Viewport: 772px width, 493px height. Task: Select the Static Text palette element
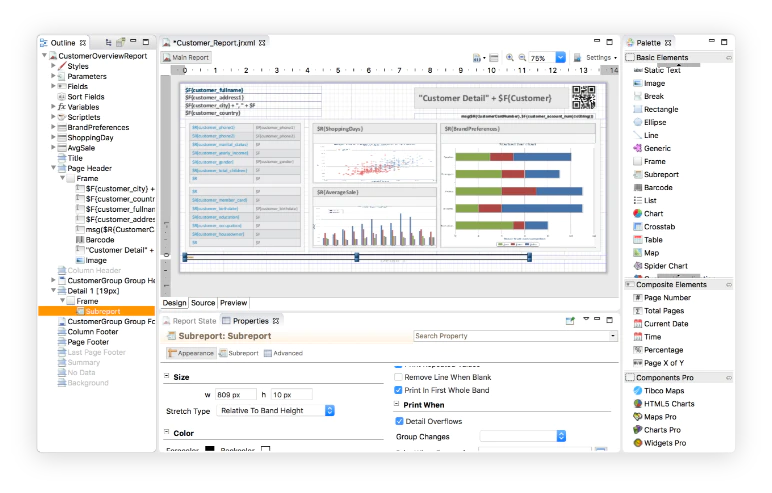coord(657,70)
